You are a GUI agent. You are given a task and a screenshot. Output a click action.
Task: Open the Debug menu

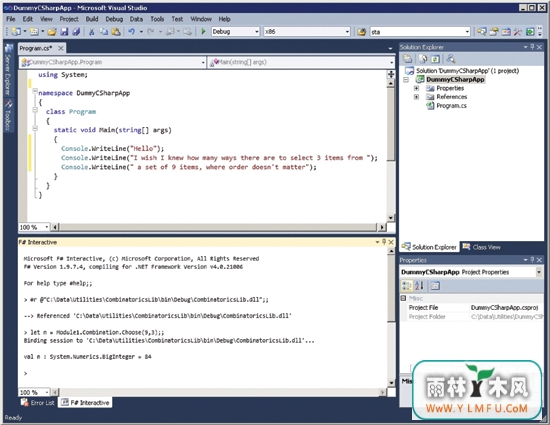(x=114, y=19)
